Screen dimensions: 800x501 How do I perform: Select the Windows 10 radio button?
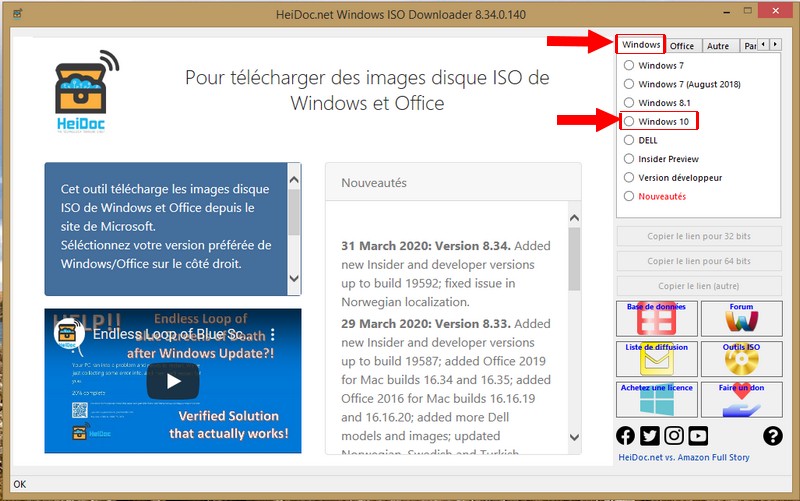(x=629, y=121)
